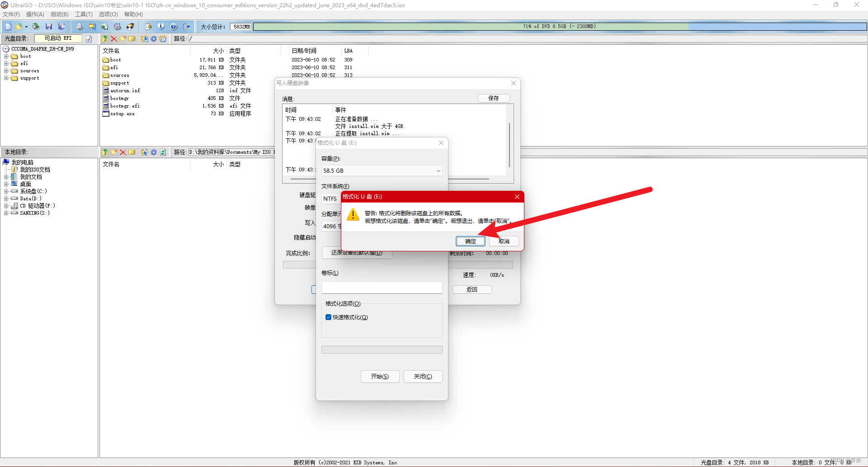This screenshot has width=868, height=467.
Task: Open the 操作(A) menu
Action: click(35, 14)
